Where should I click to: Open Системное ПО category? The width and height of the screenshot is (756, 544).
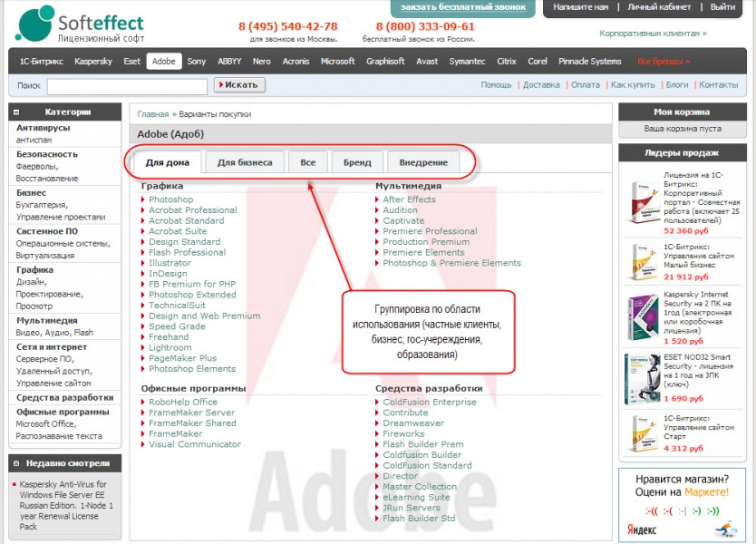tap(47, 231)
